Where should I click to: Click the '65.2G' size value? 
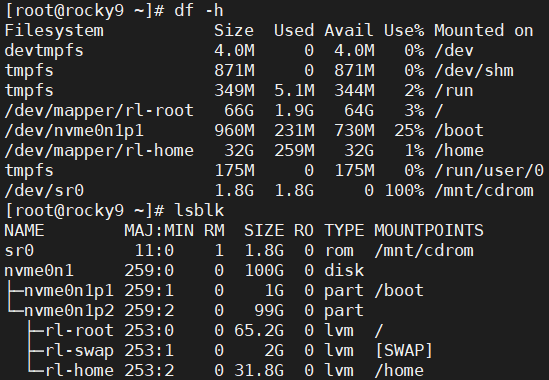tap(259, 330)
